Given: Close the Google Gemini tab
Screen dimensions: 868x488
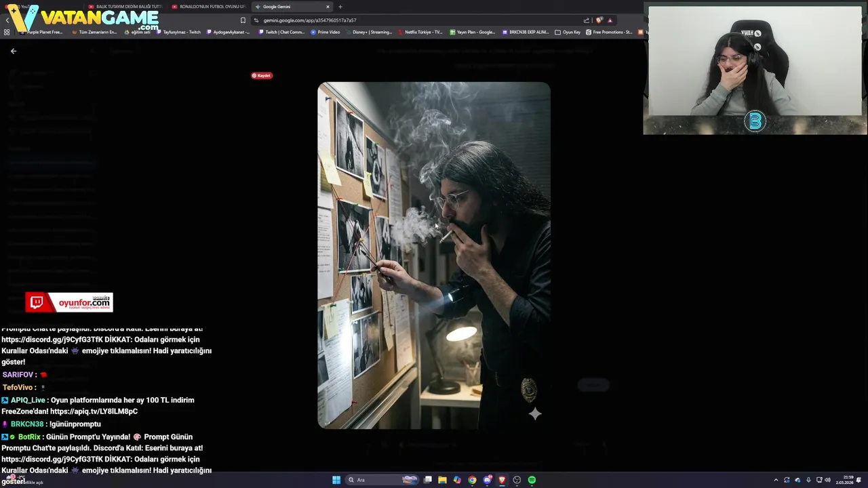Looking at the screenshot, I should (x=328, y=7).
